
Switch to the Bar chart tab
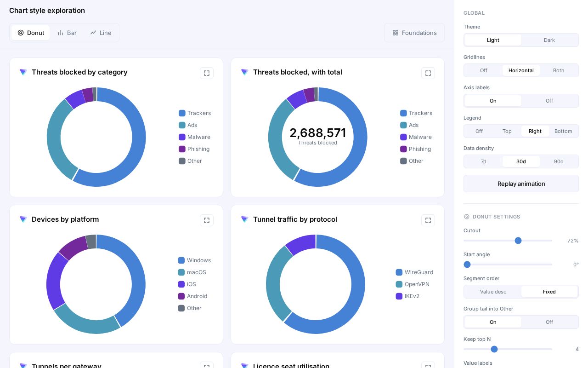[67, 33]
